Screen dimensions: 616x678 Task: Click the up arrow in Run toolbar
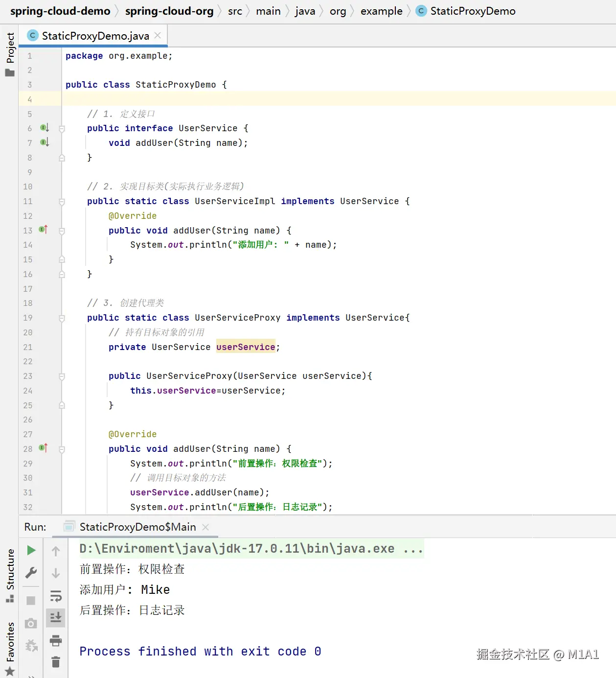[56, 551]
